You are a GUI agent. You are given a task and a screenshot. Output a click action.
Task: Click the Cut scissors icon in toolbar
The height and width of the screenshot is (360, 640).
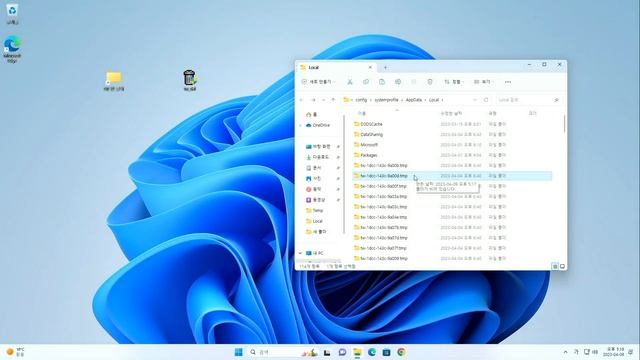tap(350, 82)
